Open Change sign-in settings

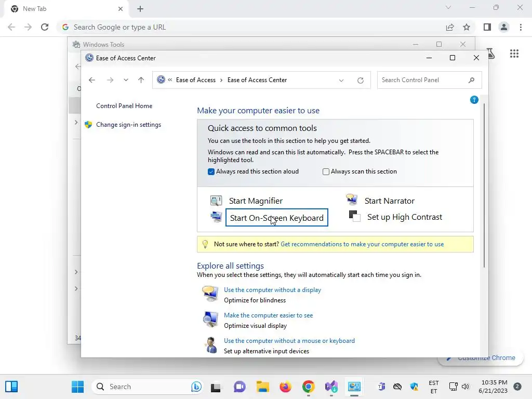pos(129,125)
